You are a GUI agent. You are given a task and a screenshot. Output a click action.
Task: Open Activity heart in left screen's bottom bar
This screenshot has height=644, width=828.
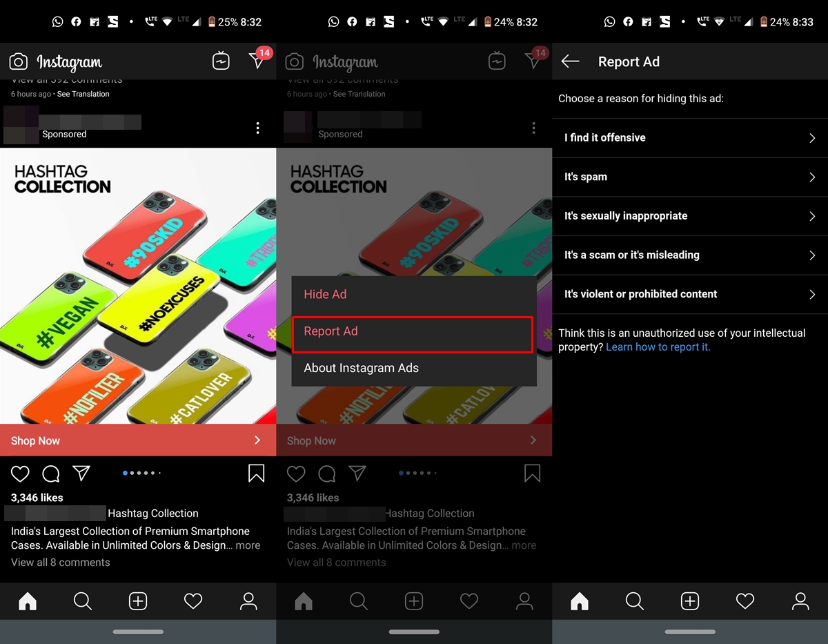point(193,601)
